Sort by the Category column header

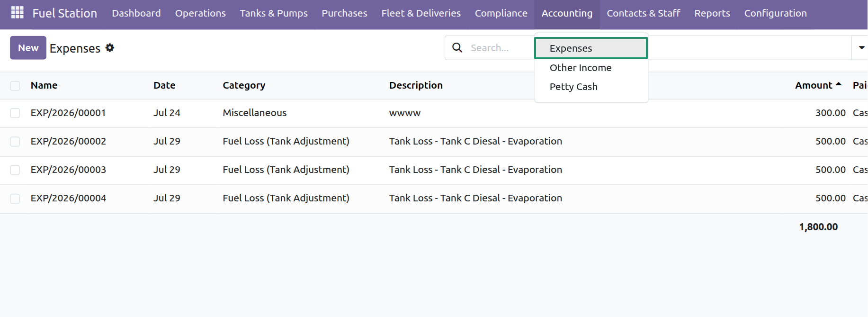coord(244,85)
